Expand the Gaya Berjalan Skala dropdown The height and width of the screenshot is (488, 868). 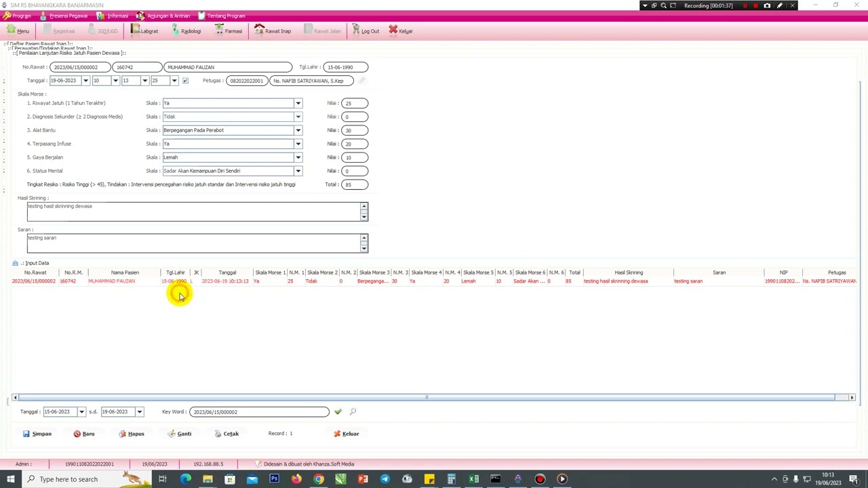pos(298,157)
